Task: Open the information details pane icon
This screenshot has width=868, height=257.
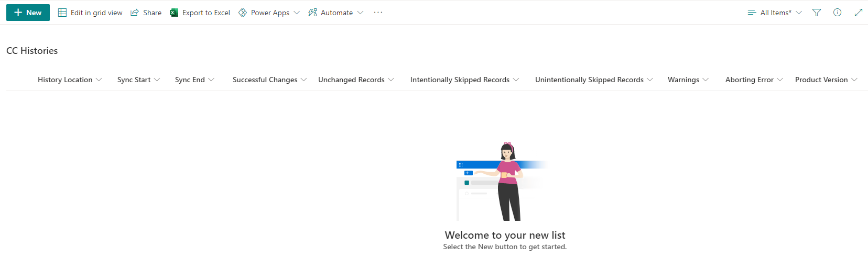Action: (x=838, y=13)
